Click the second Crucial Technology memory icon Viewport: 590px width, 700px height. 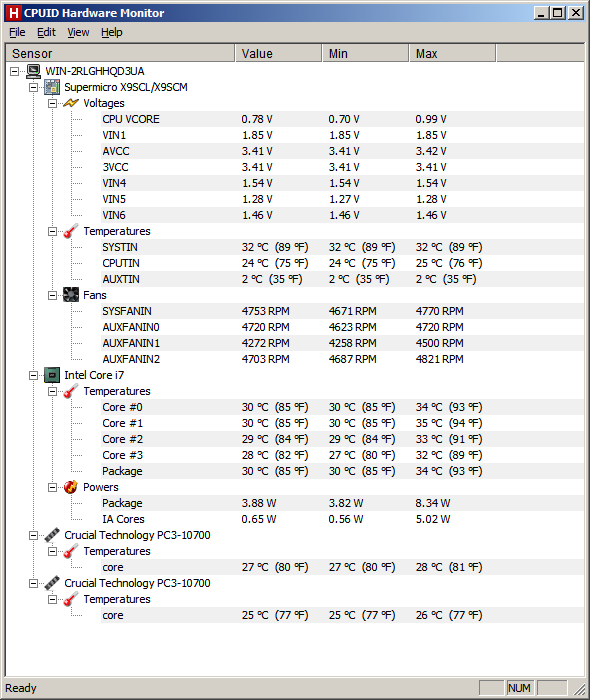point(52,583)
